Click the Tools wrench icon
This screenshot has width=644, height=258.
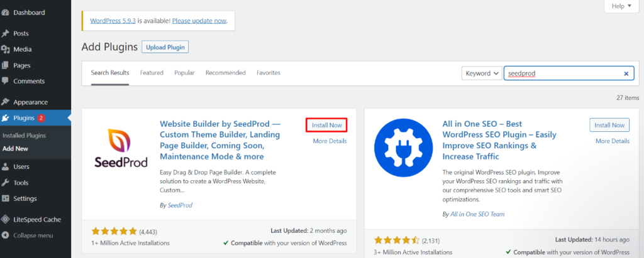tap(5, 183)
